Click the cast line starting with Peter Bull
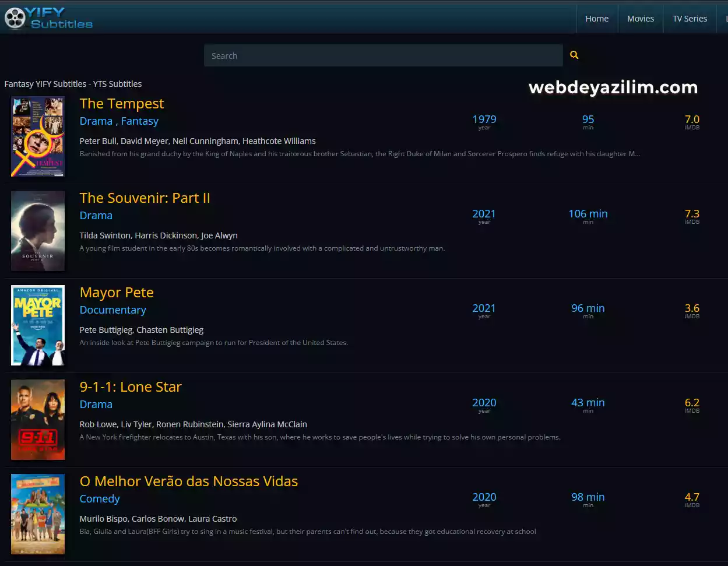 [198, 141]
